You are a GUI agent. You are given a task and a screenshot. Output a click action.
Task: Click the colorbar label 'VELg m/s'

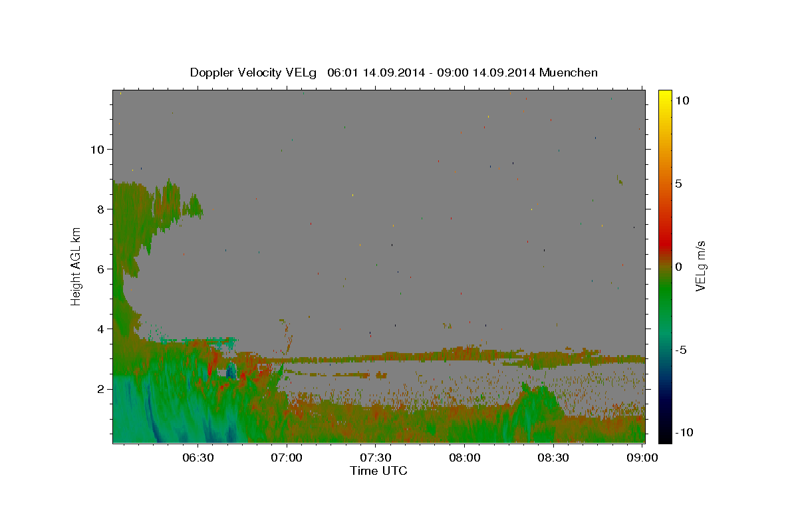(x=700, y=267)
